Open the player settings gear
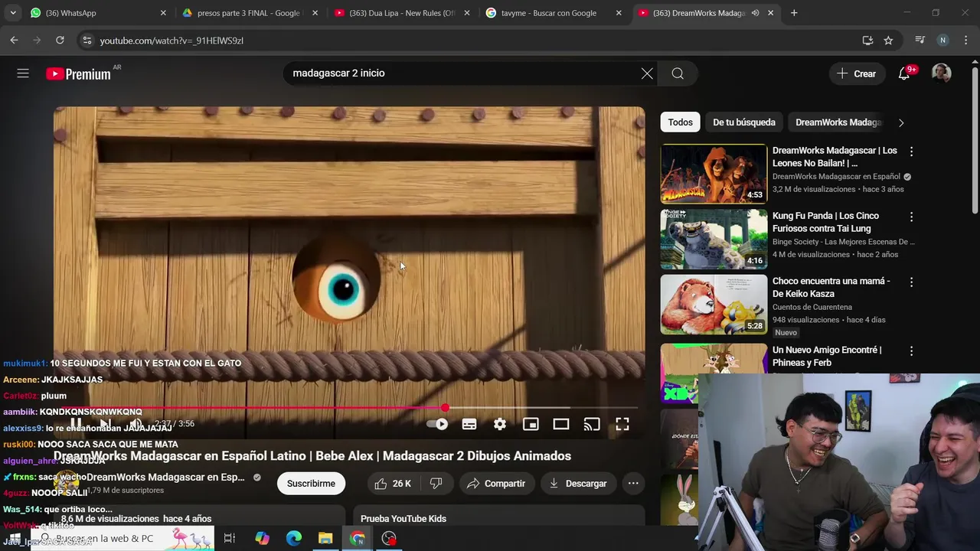Image resolution: width=980 pixels, height=551 pixels. coord(500,424)
